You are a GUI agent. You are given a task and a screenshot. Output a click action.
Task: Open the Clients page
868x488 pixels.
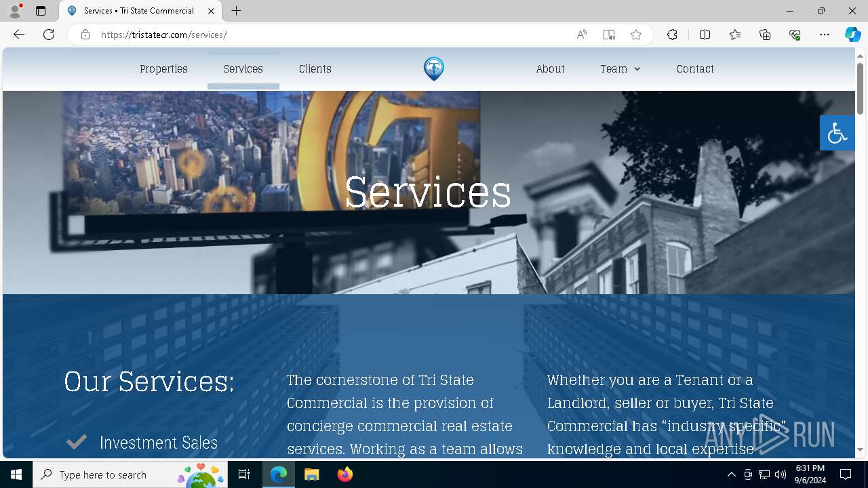[x=315, y=69]
